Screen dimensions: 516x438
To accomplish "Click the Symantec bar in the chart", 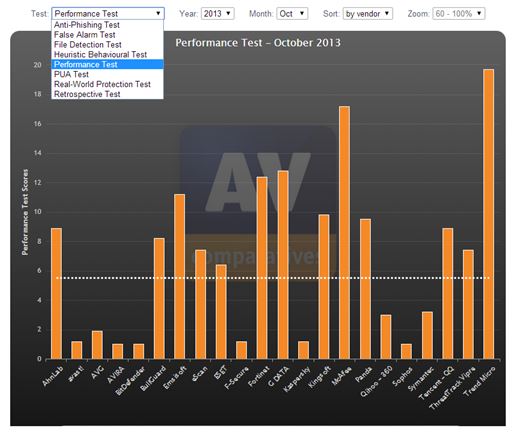I will pos(427,335).
